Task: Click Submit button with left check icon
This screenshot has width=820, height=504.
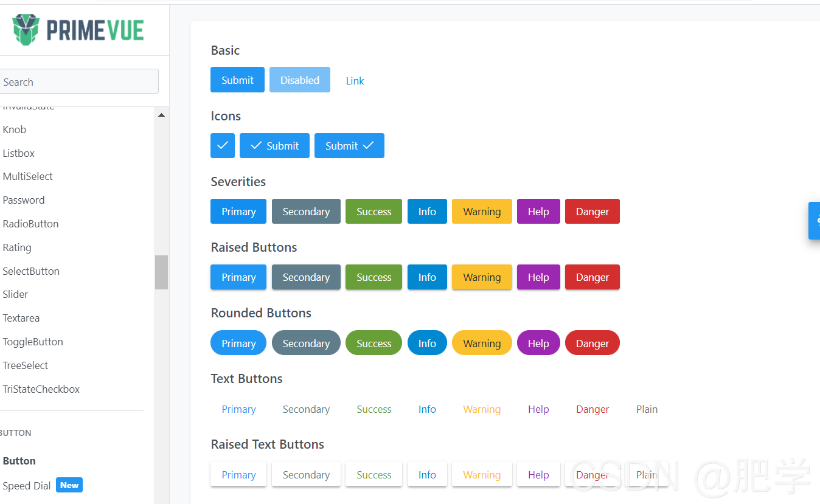Action: 274,145
